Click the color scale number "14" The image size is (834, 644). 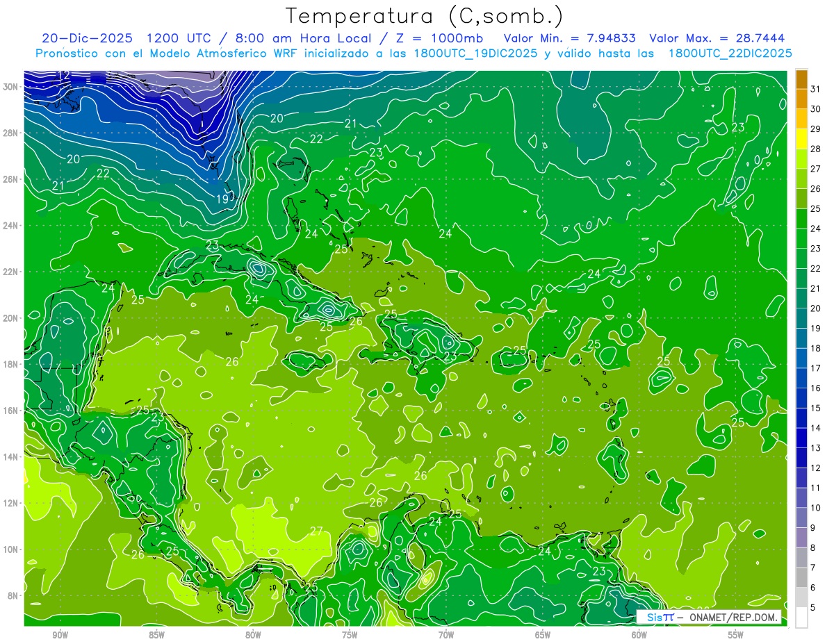(x=816, y=428)
